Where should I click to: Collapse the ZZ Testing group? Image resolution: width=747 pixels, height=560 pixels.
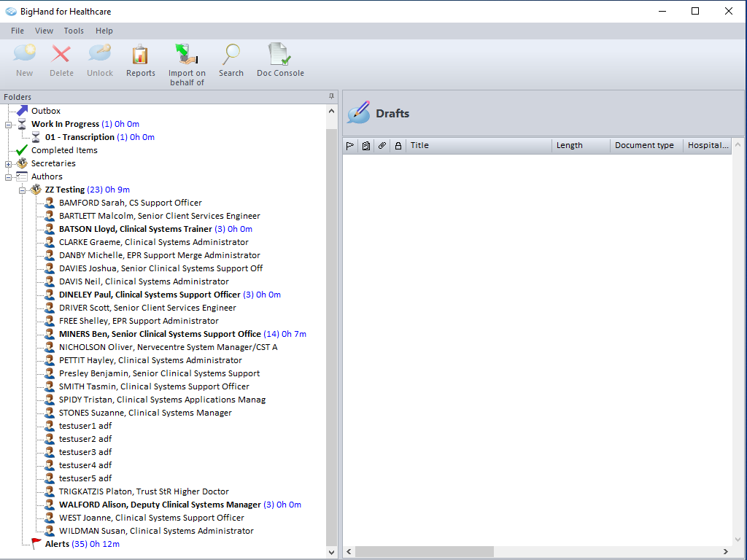(22, 190)
